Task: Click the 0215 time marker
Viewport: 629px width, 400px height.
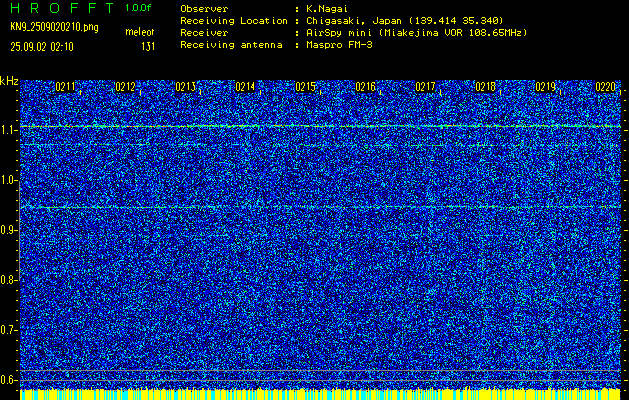Action: click(x=305, y=87)
